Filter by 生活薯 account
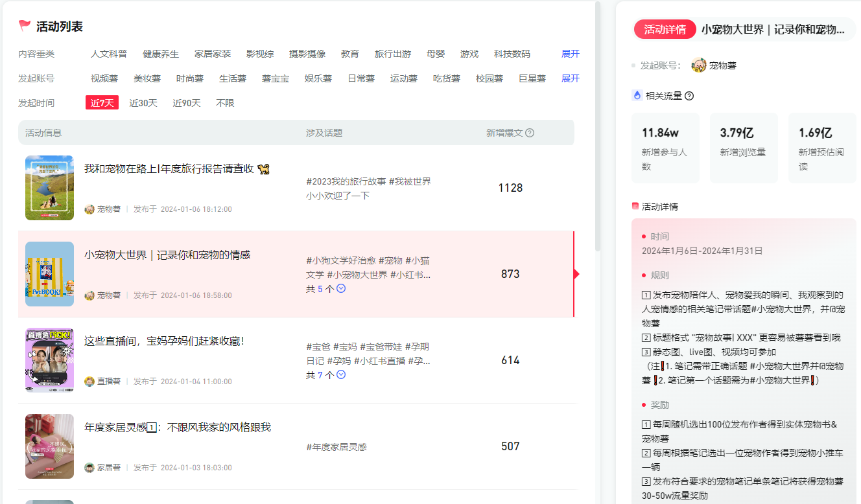The width and height of the screenshot is (861, 504). pos(233,78)
